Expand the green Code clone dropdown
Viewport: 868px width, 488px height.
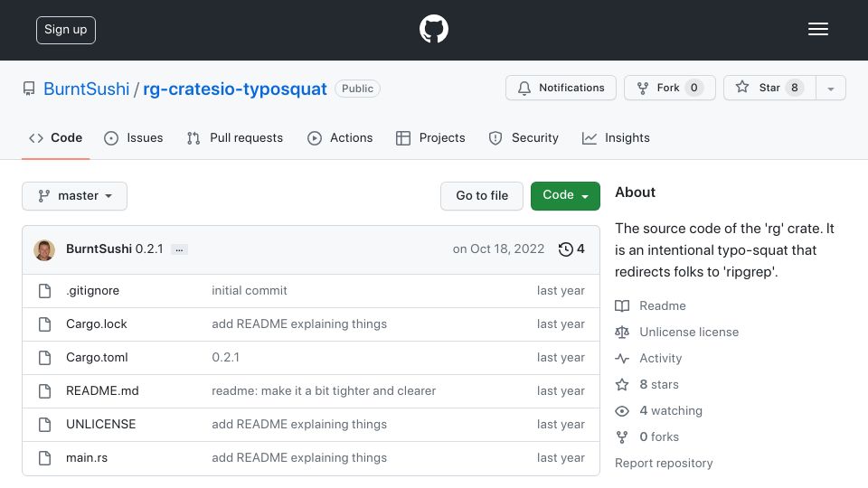coord(565,196)
